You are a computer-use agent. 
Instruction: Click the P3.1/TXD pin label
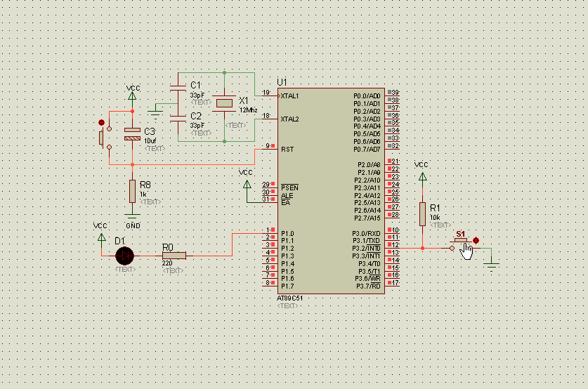[x=366, y=241]
